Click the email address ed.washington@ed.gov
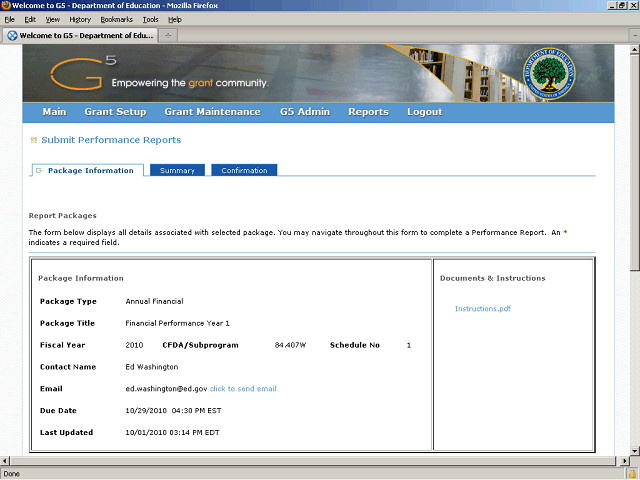 166,389
